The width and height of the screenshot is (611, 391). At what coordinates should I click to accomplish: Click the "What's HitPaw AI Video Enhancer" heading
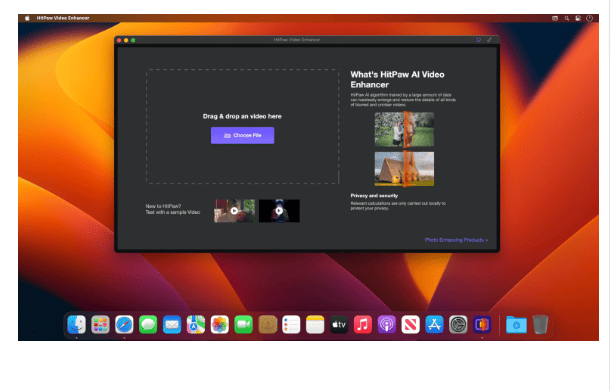(397, 80)
